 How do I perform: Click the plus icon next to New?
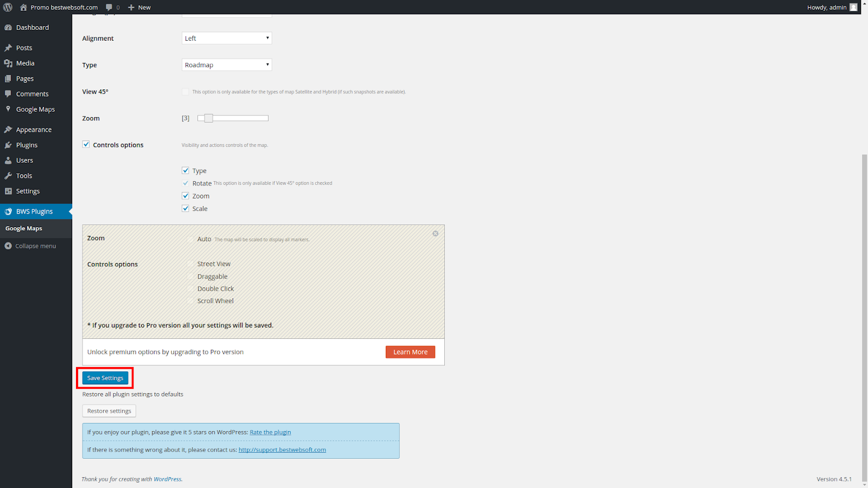pyautogui.click(x=131, y=8)
